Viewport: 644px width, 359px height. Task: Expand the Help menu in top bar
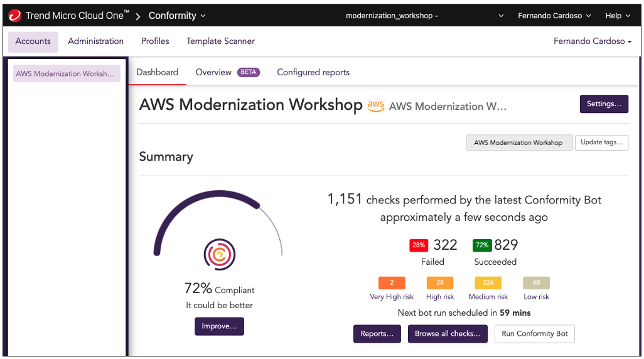(x=618, y=16)
